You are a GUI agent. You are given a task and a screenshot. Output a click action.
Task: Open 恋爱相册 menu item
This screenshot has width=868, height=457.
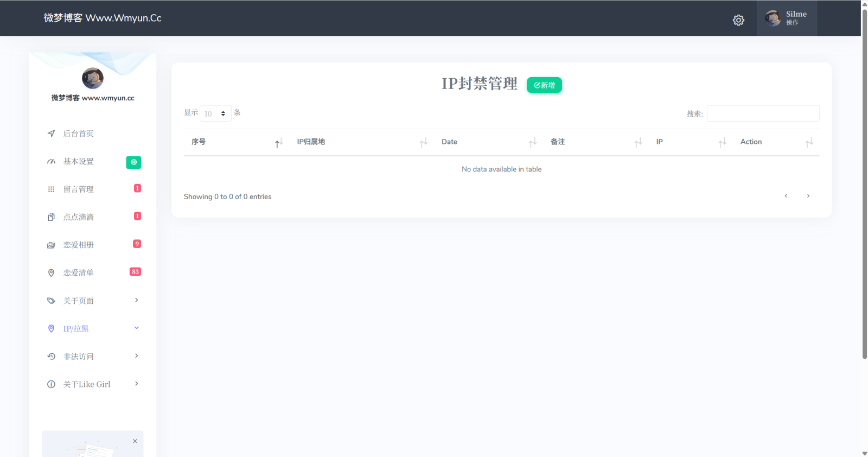pos(79,245)
